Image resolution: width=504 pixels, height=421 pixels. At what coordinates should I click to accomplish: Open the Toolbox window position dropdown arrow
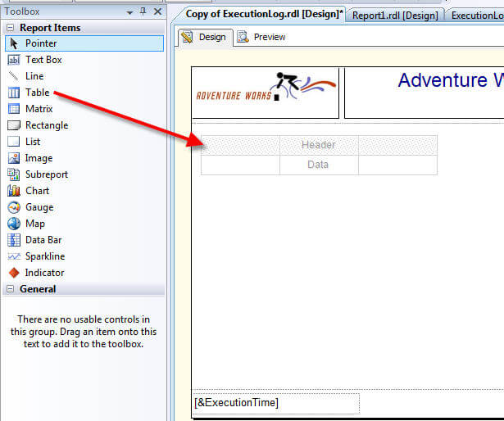(129, 12)
